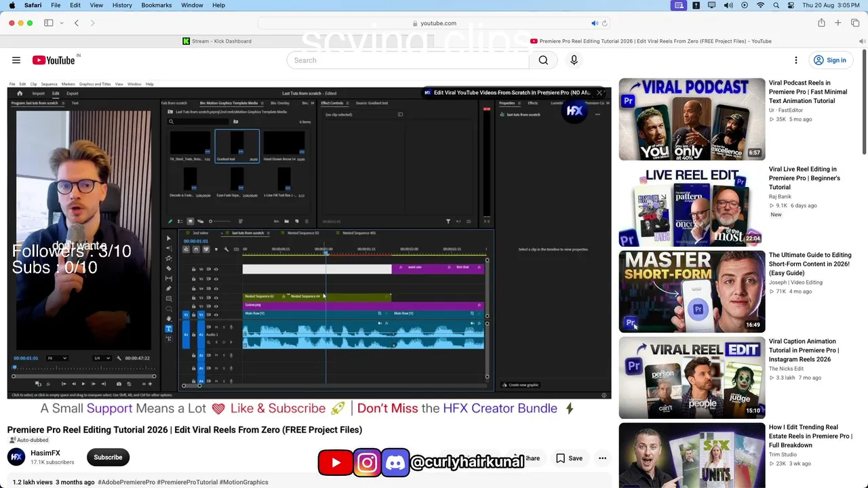
Task: Open more actions menu beside Save
Action: [x=602, y=458]
